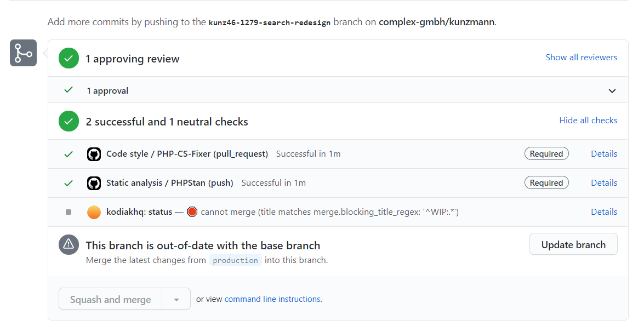Open Details for the Code style check
Image resolution: width=644 pixels, height=326 pixels.
tap(604, 154)
